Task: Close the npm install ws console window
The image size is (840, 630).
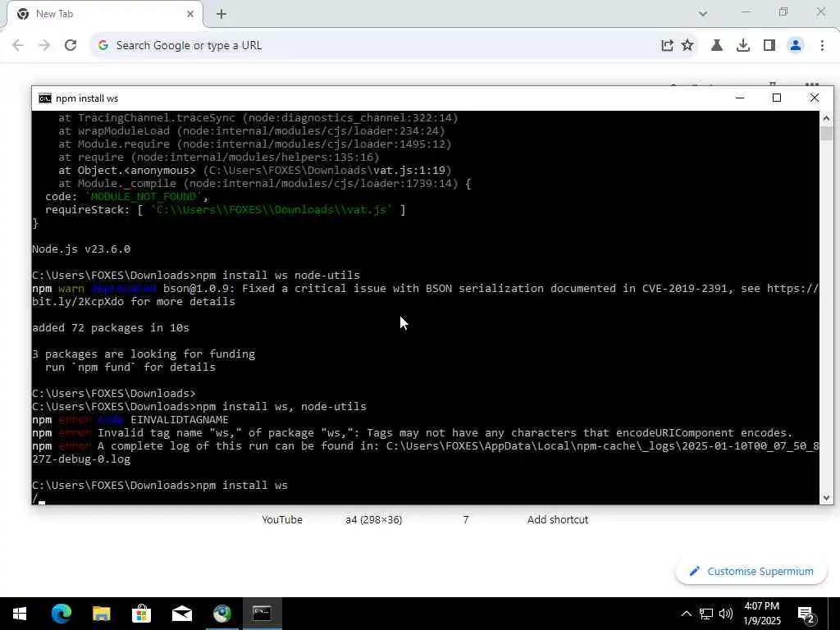Action: 815,98
